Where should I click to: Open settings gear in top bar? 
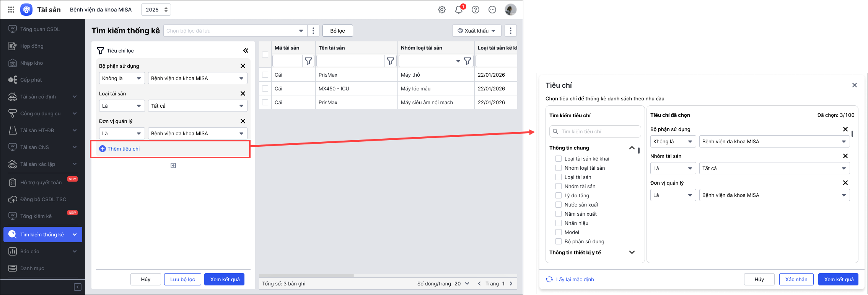tap(442, 10)
